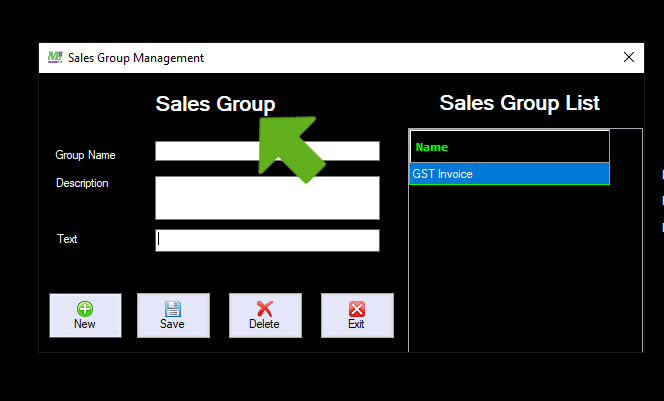
Task: Click the Group Name label
Action: coord(85,155)
